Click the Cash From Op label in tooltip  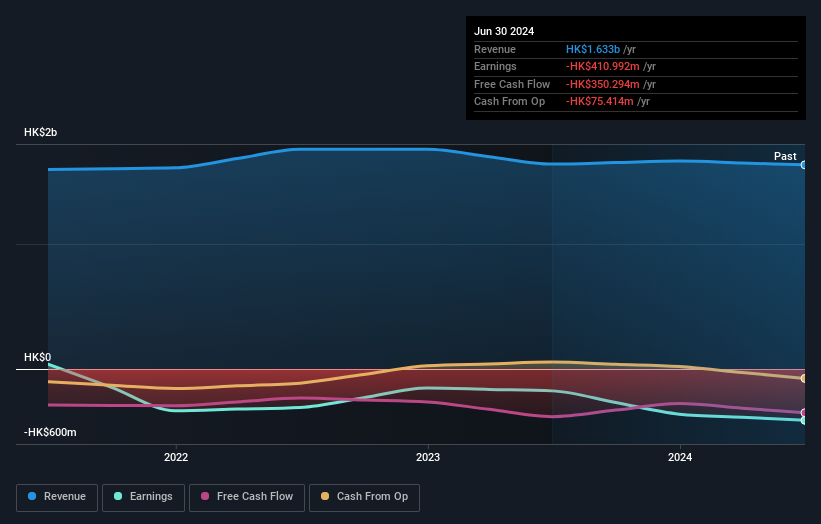point(509,102)
